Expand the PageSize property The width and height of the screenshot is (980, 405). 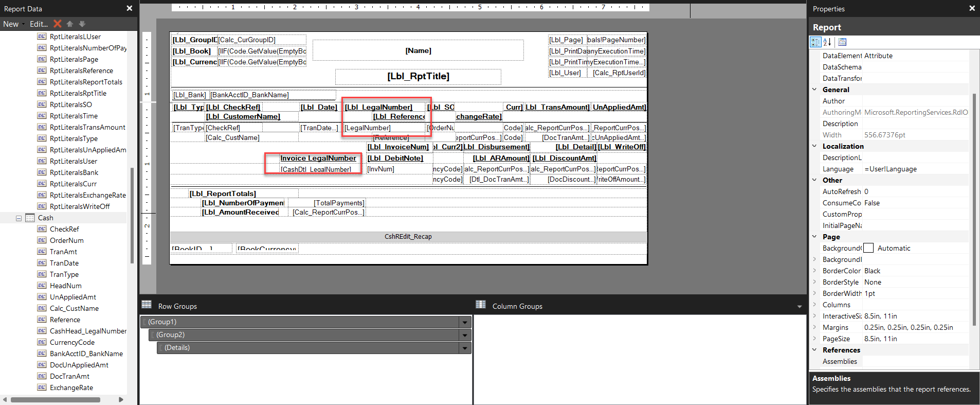point(814,339)
